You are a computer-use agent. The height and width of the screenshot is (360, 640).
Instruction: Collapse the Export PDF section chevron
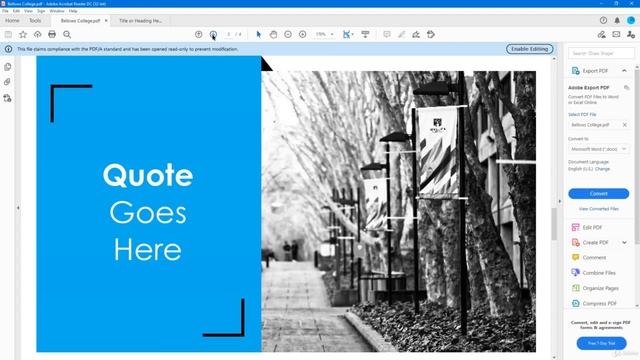(x=624, y=71)
